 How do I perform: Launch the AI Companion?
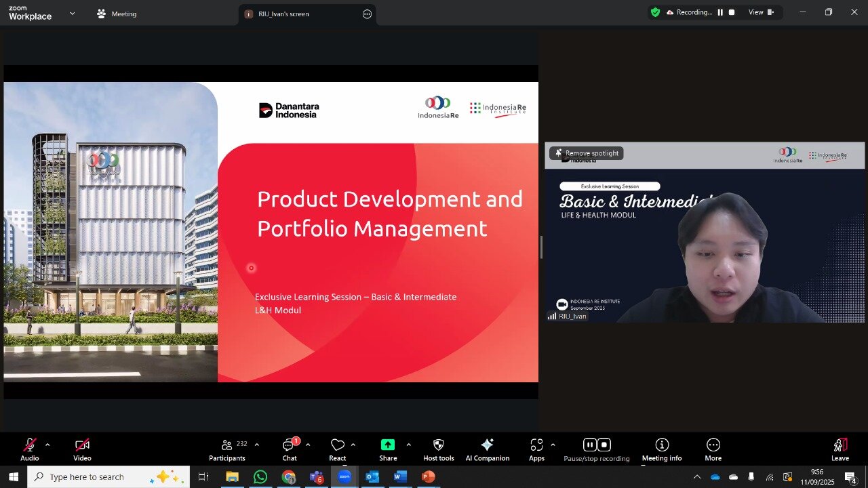coord(487,445)
